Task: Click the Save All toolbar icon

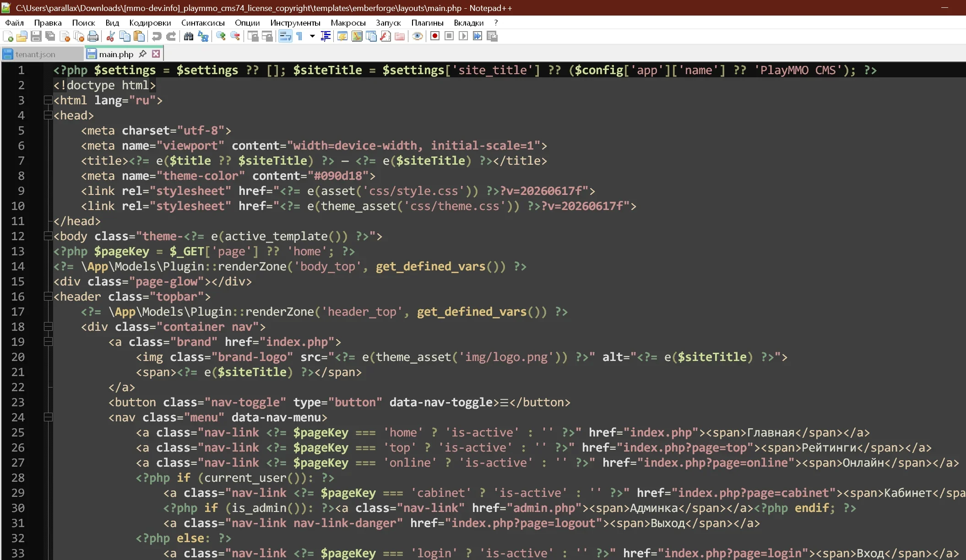Action: (x=50, y=37)
